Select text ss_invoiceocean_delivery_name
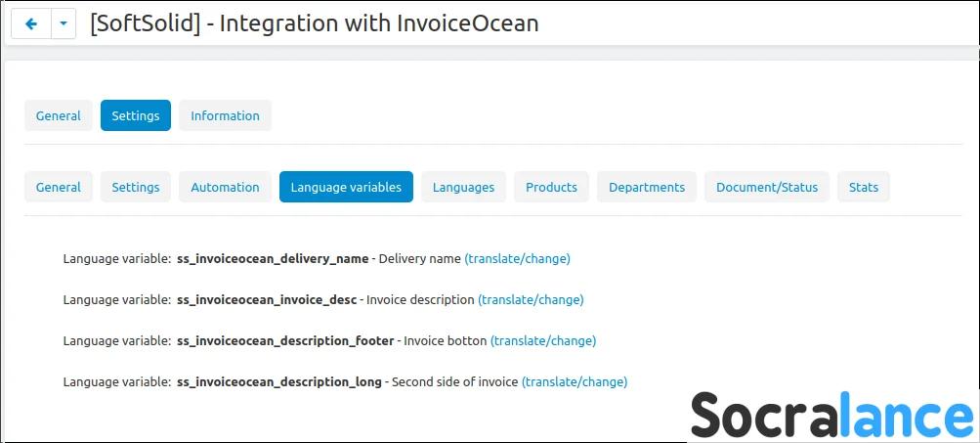This screenshot has height=443, width=980. [274, 258]
